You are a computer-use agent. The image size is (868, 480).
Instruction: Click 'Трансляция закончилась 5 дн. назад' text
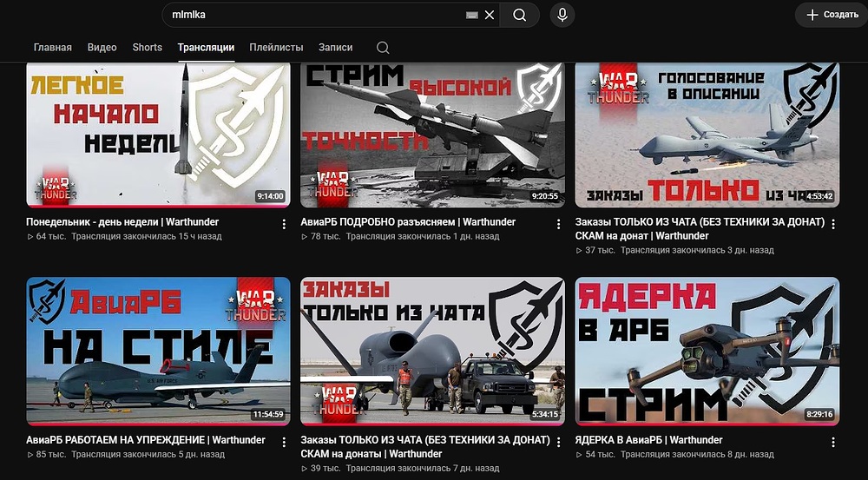point(148,455)
